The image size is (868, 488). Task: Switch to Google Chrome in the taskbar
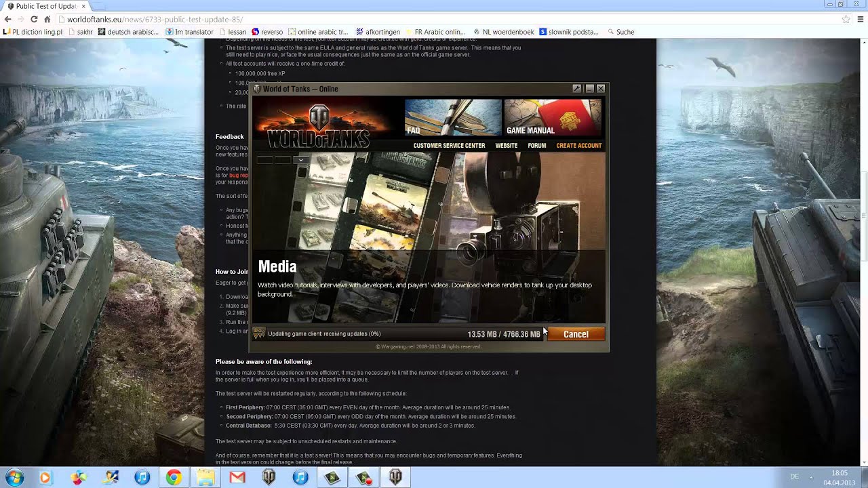coord(174,477)
